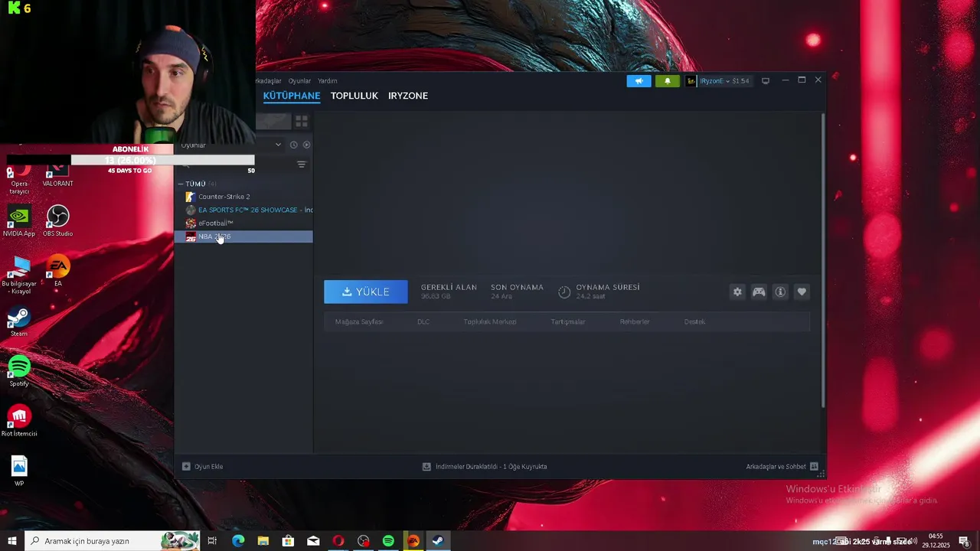Screen dimensions: 980x551
Task: Add game to favorites heart icon
Action: coord(802,292)
